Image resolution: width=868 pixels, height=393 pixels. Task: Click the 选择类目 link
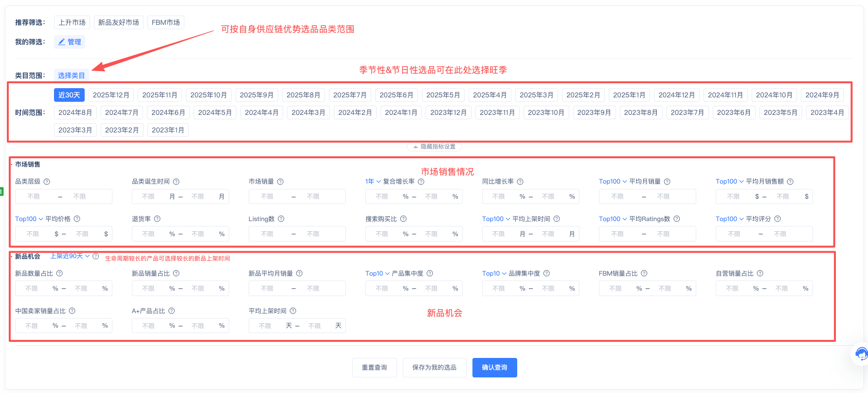pos(72,75)
